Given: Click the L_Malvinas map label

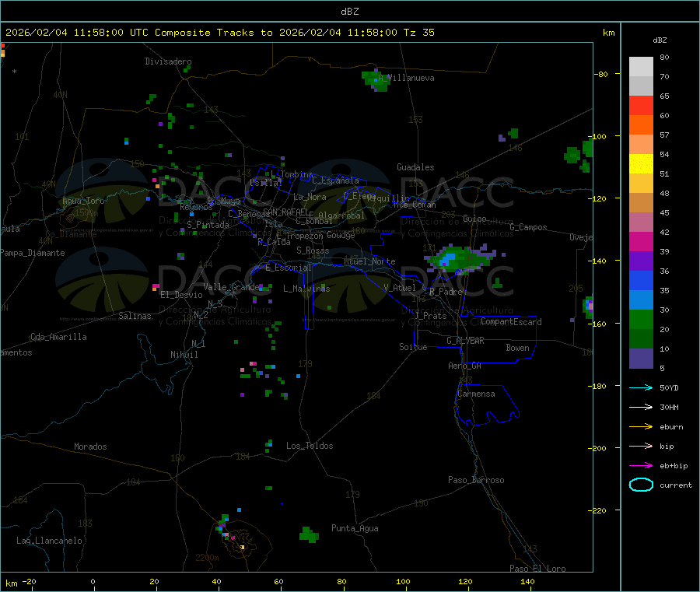Looking at the screenshot, I should click(306, 289).
